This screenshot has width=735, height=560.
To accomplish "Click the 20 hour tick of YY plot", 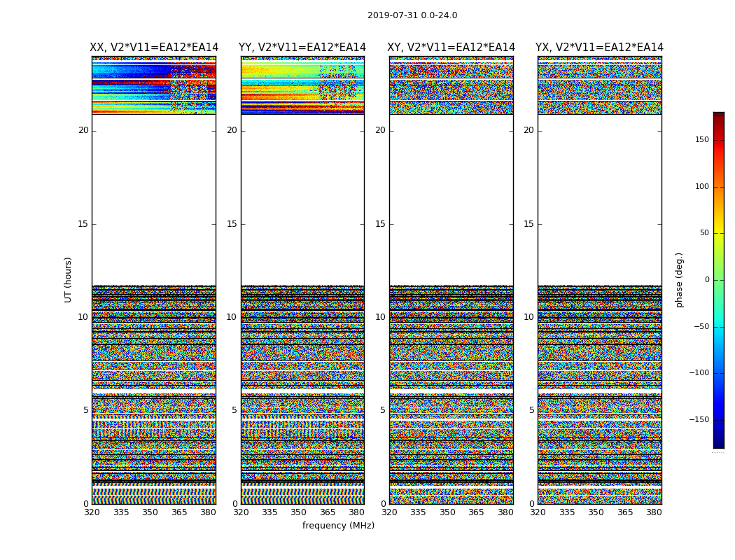I will pyautogui.click(x=232, y=130).
